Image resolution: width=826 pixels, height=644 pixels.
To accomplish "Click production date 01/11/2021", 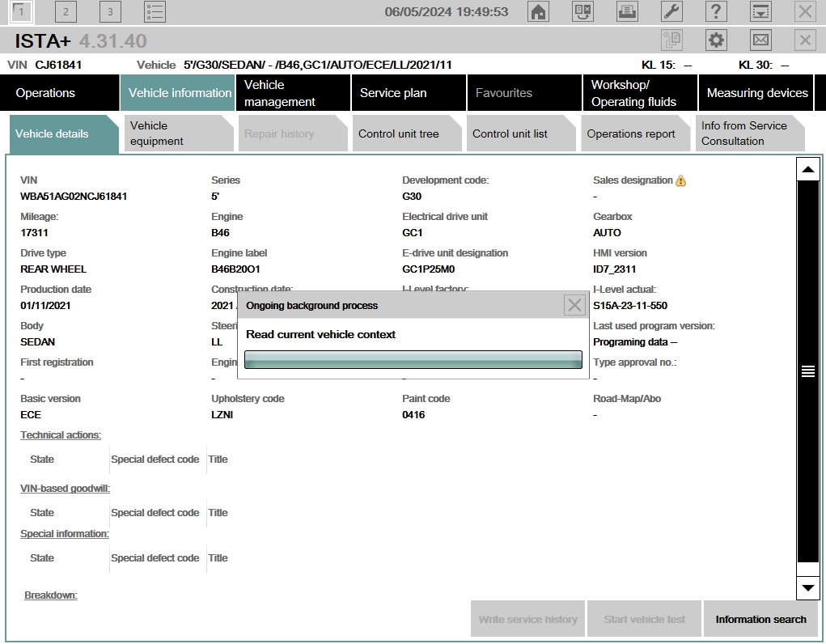I will tap(45, 306).
